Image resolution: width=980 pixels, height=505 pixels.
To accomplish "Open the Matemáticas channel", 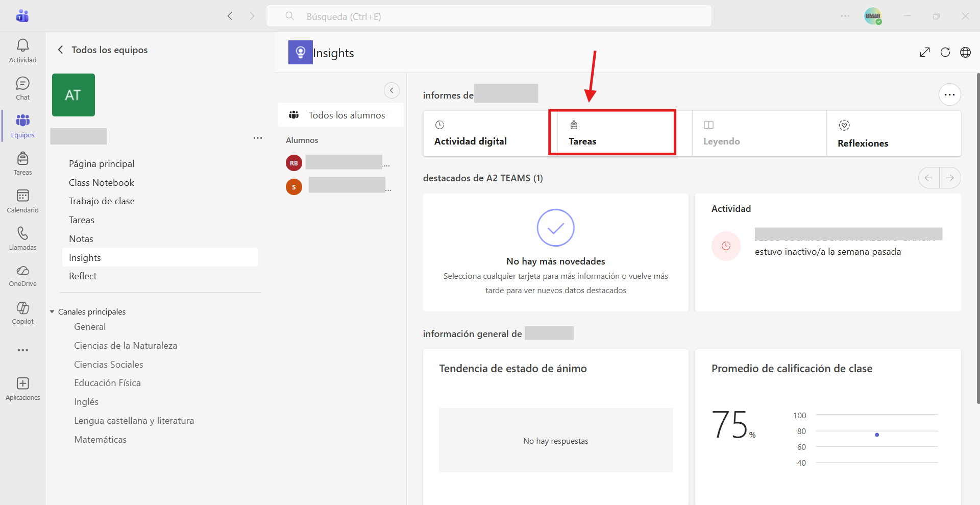I will pyautogui.click(x=100, y=440).
